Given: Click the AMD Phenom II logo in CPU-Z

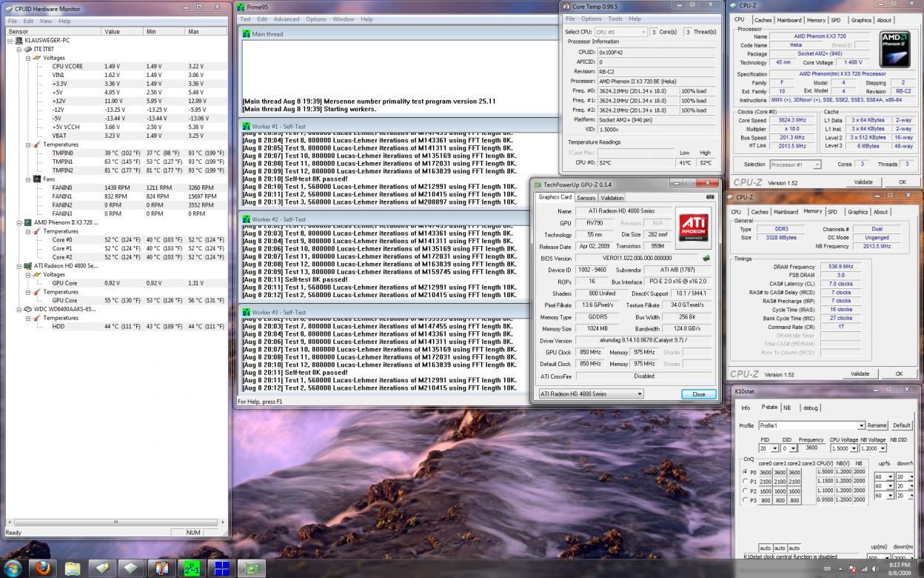Looking at the screenshot, I should point(894,50).
